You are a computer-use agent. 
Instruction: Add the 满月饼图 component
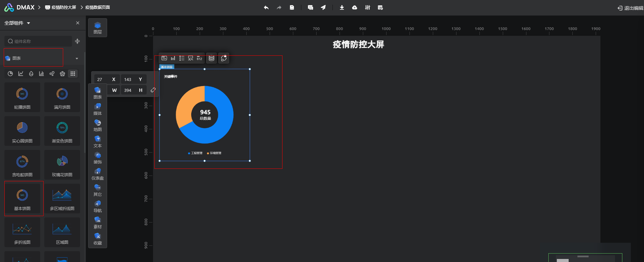pos(62,97)
